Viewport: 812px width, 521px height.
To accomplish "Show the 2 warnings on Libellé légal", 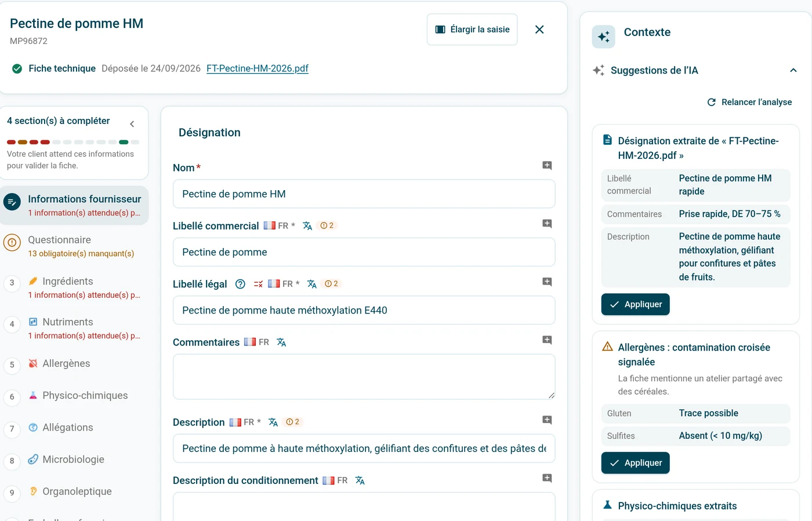I will coord(331,283).
